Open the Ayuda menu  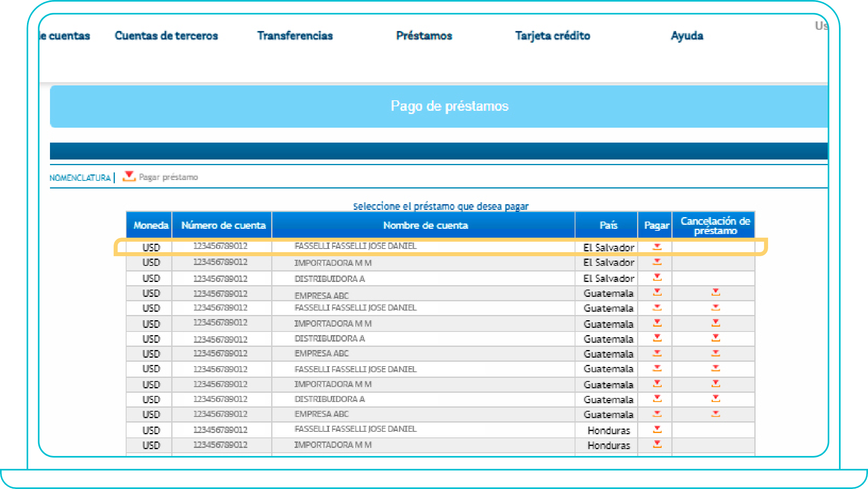pos(687,35)
